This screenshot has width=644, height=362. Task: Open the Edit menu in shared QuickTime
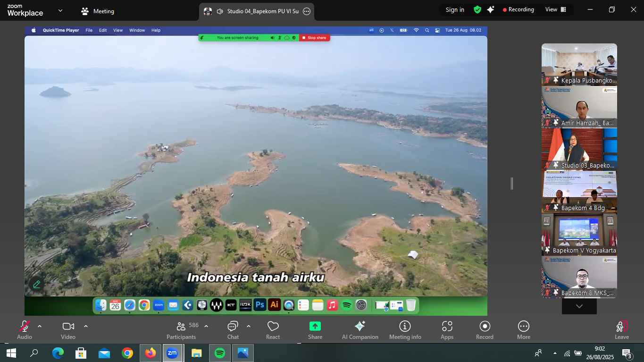coord(103,30)
